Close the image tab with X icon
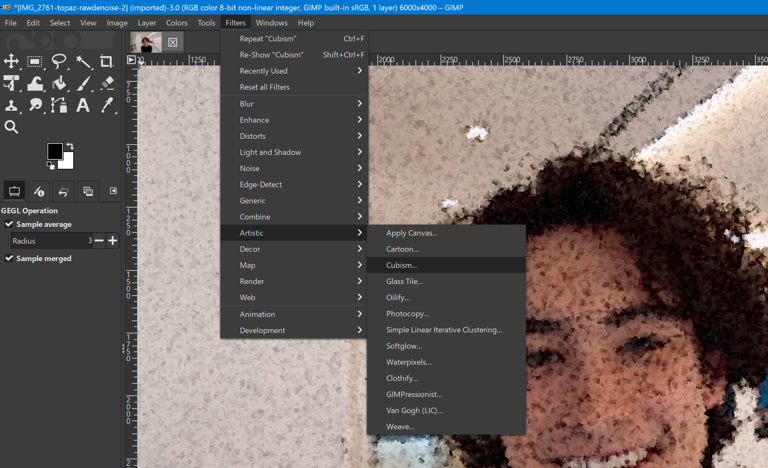Viewport: 768px width, 468px height. [172, 42]
